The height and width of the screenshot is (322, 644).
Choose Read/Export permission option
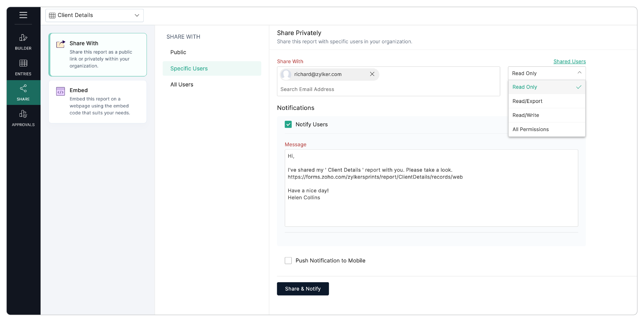(x=527, y=101)
